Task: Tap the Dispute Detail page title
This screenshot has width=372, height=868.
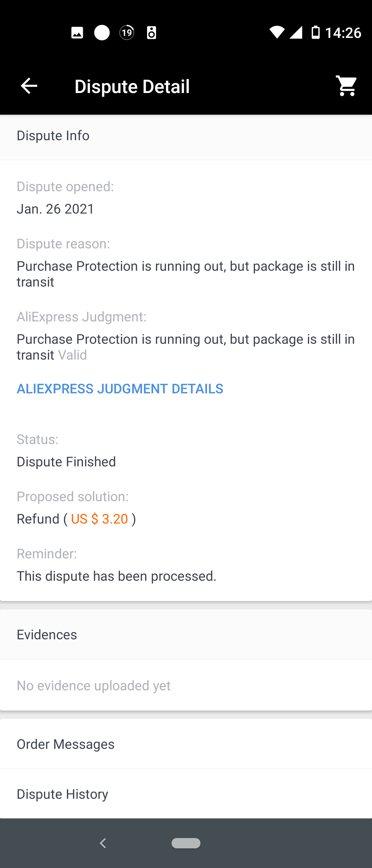Action: pyautogui.click(x=132, y=86)
